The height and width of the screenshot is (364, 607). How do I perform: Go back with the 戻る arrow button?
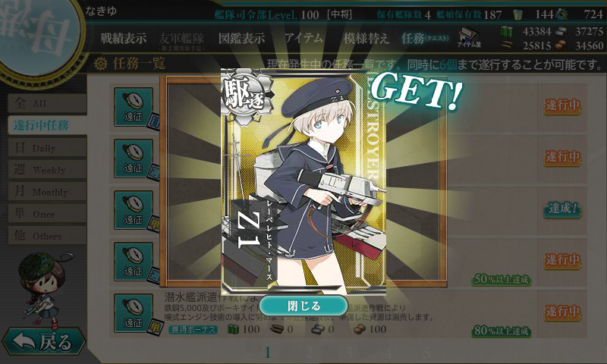[x=43, y=341]
